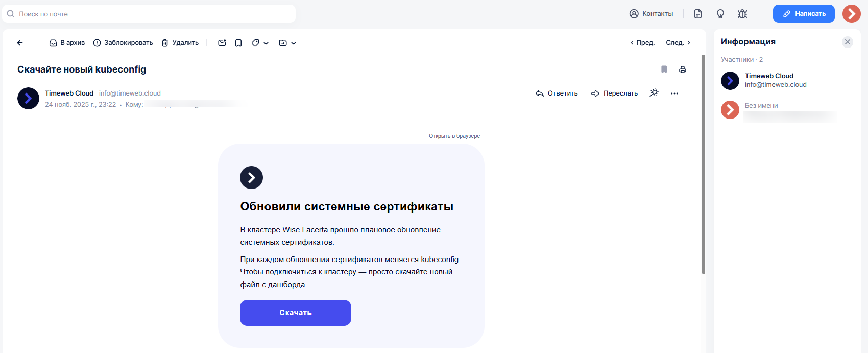Open the bug report icon

pos(742,14)
